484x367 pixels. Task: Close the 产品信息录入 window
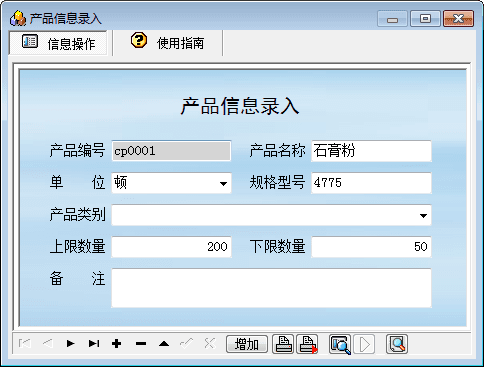coord(459,19)
